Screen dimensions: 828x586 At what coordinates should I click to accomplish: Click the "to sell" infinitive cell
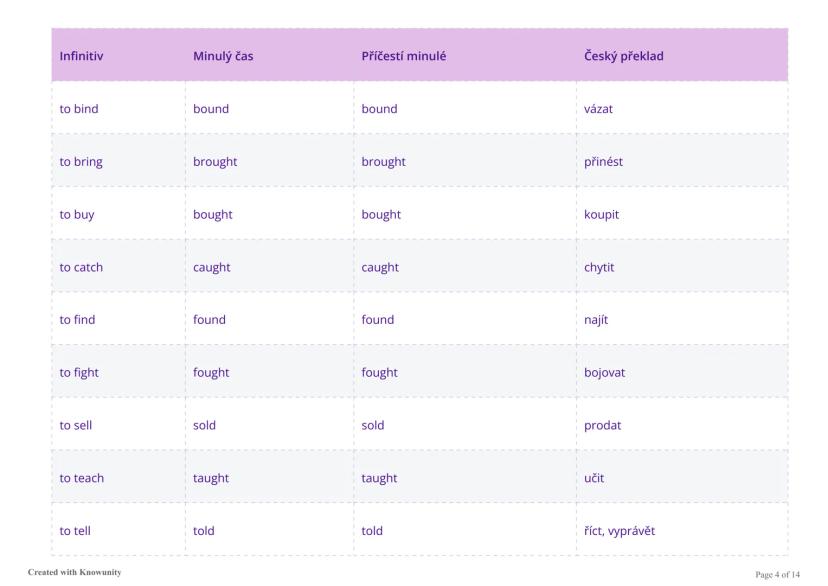76,426
